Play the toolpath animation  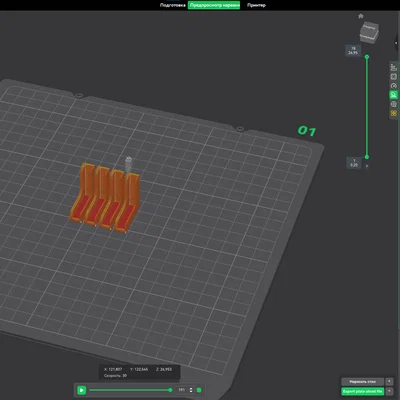pyautogui.click(x=81, y=390)
